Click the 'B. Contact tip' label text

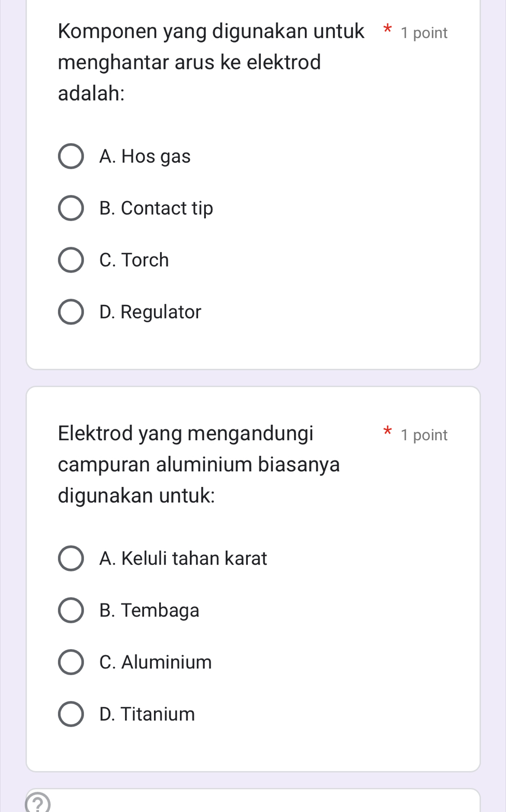coord(156,208)
